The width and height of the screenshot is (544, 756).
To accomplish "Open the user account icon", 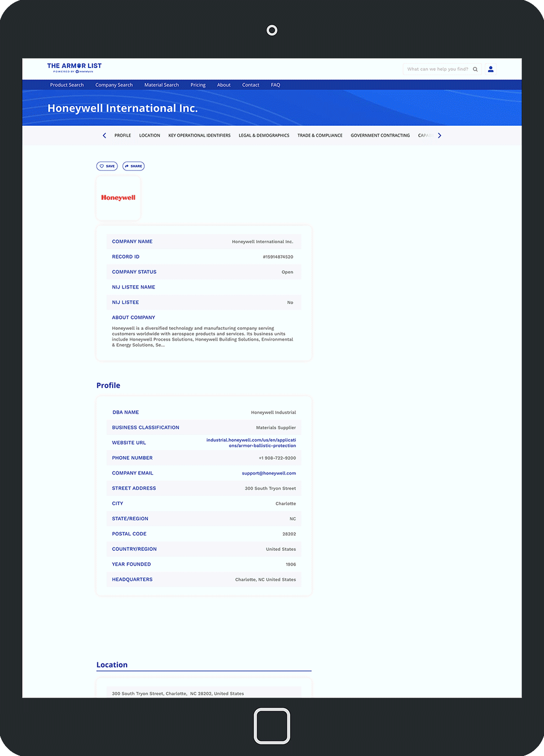I will pyautogui.click(x=491, y=69).
